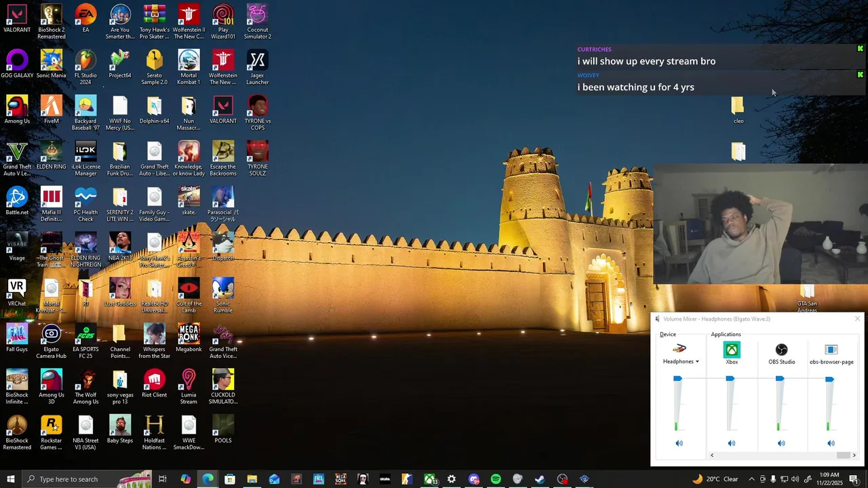Open Microsoft Edge from the taskbar
The image size is (868, 488).
(x=208, y=479)
